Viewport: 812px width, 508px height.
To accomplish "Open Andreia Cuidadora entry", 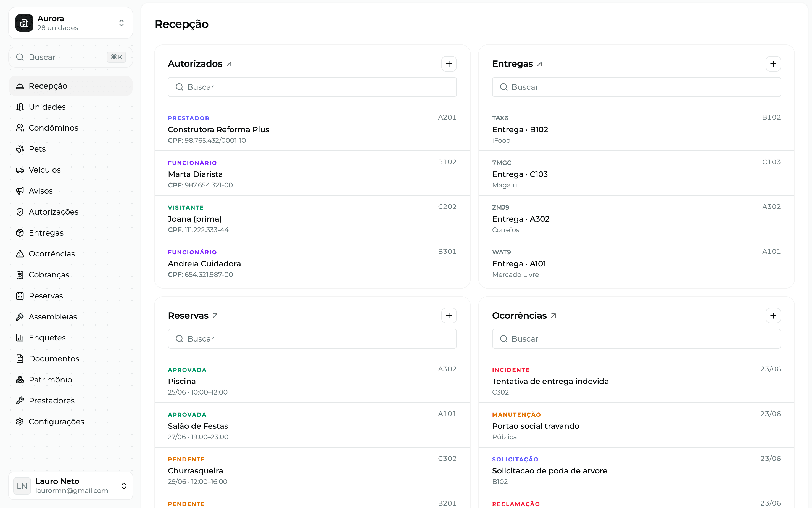I will [312, 263].
